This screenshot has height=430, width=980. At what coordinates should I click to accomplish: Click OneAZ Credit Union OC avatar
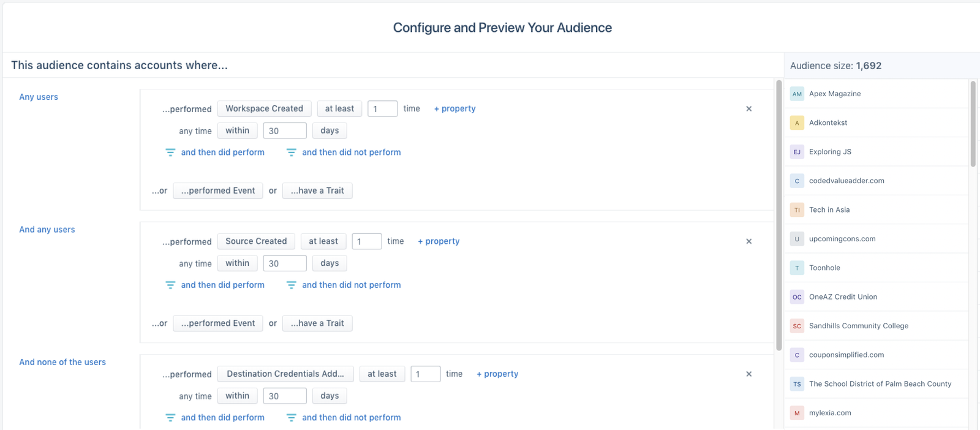click(797, 297)
